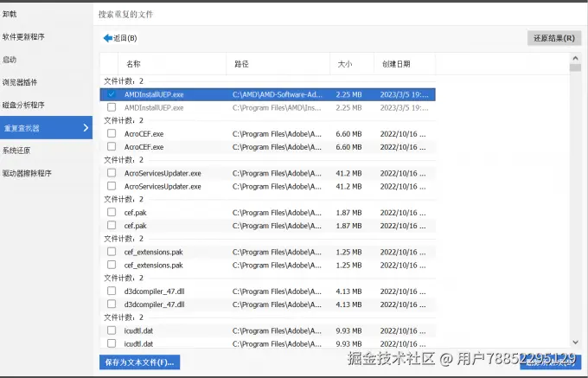Viewport: 588px width, 378px height.
Task: Click the scrollbar down arrow
Action: [x=575, y=342]
